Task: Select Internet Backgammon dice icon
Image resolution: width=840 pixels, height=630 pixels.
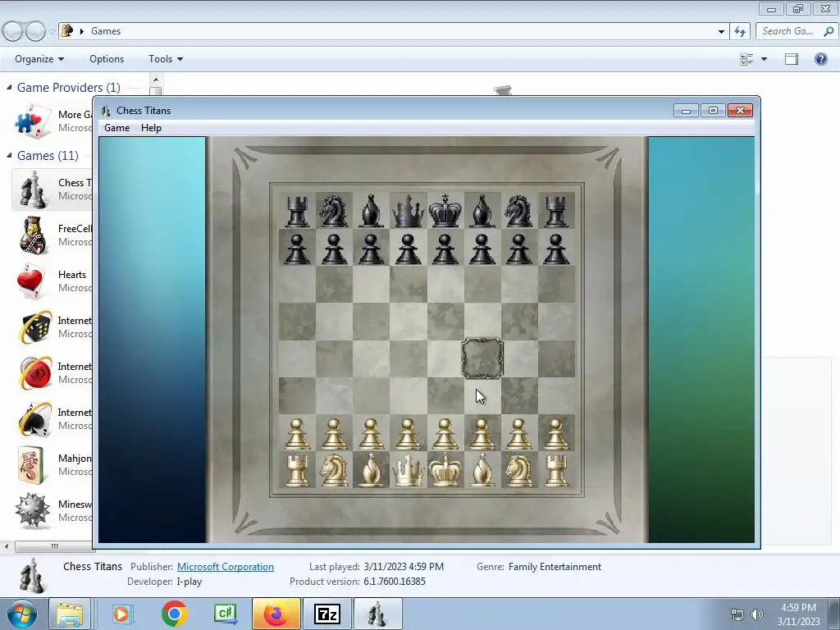Action: (x=34, y=326)
